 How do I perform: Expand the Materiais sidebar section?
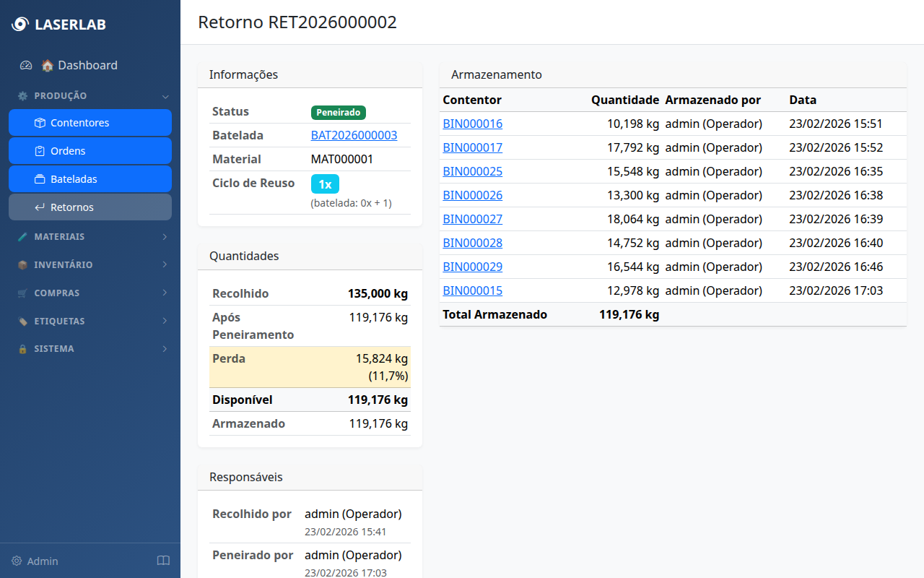click(90, 237)
